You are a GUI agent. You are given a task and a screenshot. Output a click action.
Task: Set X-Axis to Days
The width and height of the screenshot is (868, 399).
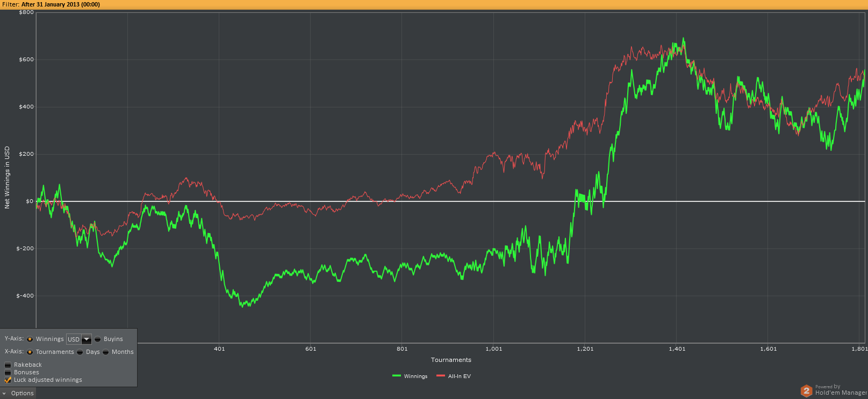click(80, 352)
